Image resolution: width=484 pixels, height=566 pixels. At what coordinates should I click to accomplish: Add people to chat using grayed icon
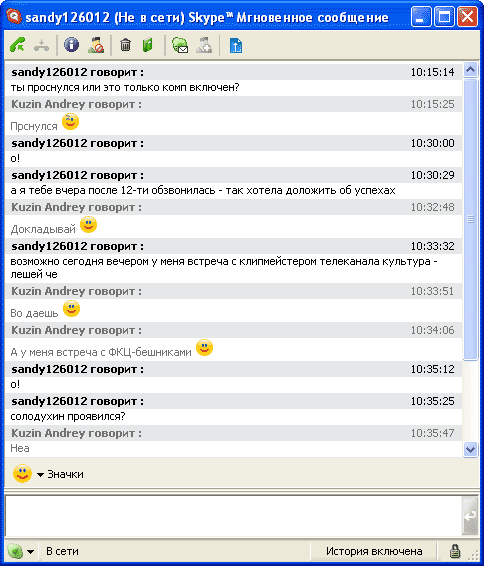[204, 45]
